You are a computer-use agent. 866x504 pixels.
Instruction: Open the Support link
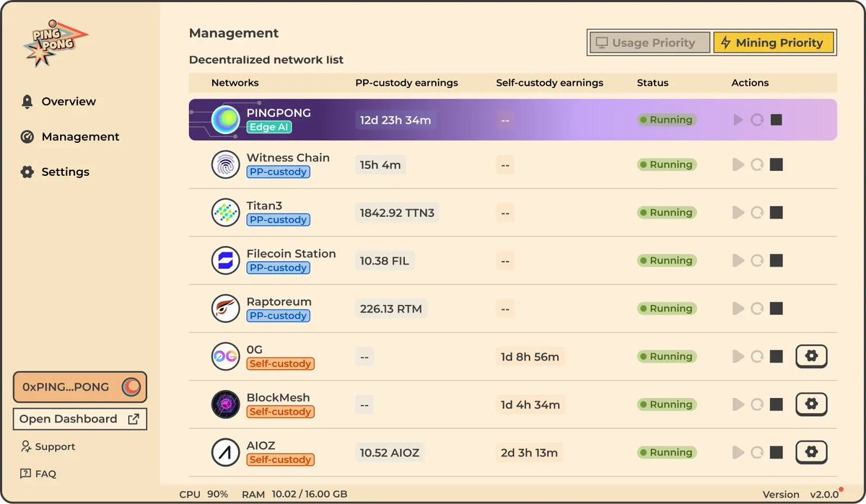(x=48, y=447)
